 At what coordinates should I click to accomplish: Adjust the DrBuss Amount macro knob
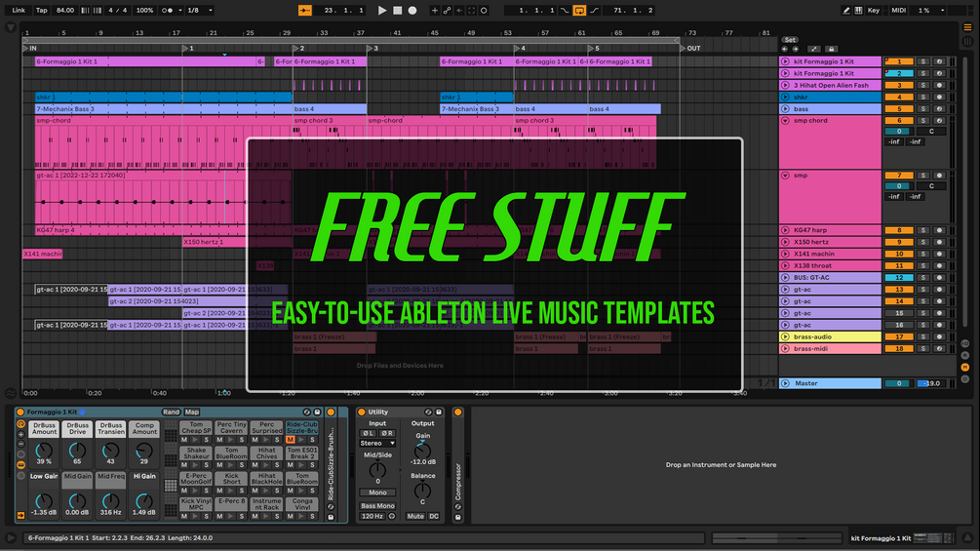pyautogui.click(x=44, y=451)
